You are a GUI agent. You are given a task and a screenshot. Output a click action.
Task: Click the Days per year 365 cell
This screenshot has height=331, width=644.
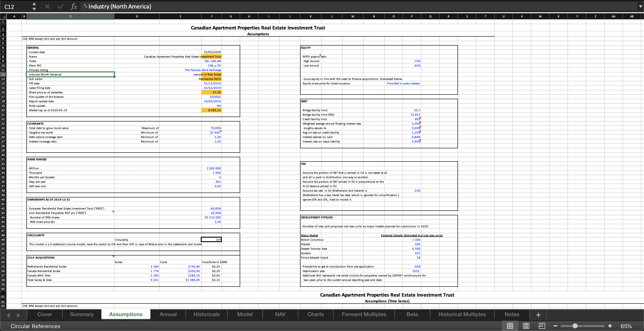[x=212, y=182]
